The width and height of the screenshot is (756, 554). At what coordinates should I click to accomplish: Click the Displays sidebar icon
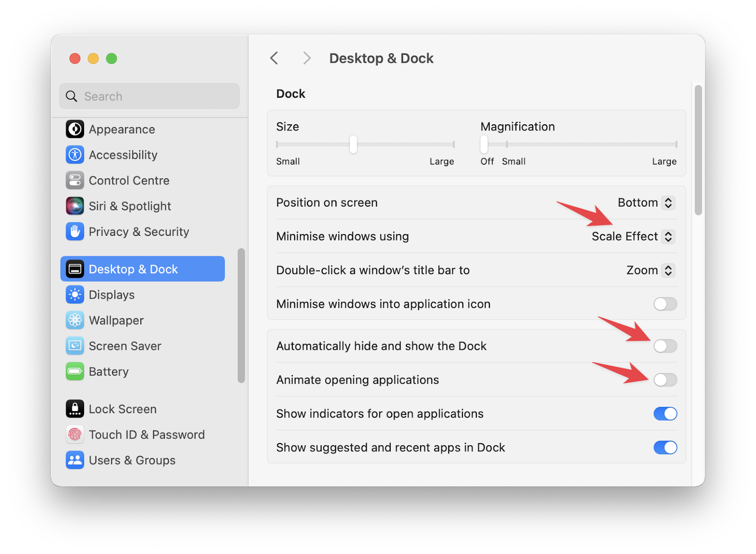(x=75, y=294)
